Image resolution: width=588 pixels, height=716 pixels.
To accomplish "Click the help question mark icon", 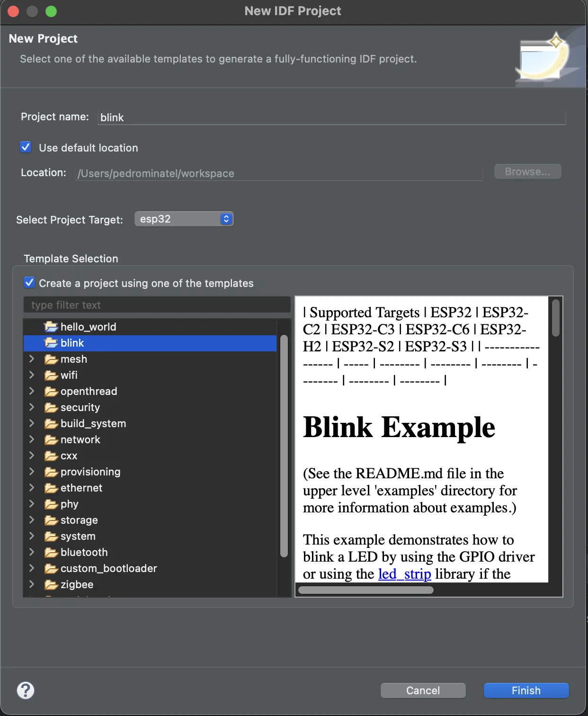I will (x=26, y=690).
